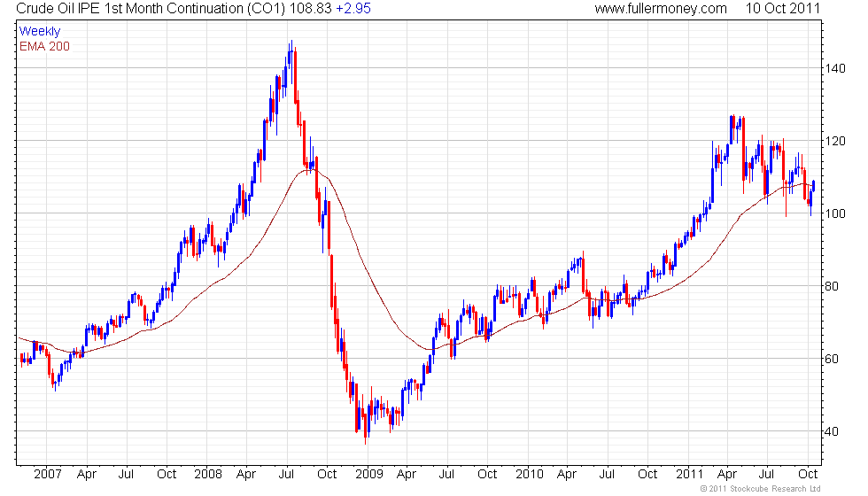Click the '© 2011 Stockcube Research Ltd' copyright text
The image size is (868, 496).
tap(760, 488)
